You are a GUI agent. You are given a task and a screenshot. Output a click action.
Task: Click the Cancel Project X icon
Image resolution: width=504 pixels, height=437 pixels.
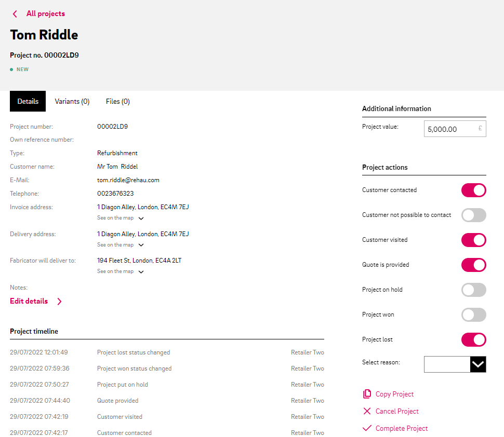click(367, 411)
